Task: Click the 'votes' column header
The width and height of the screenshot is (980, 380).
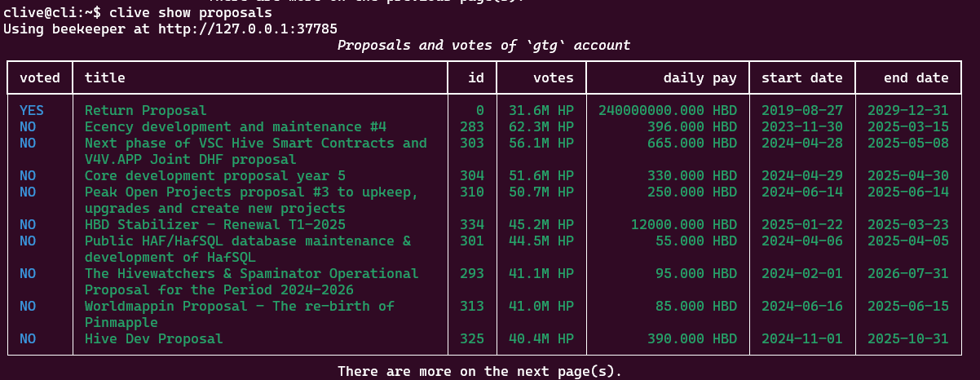Action: pos(553,77)
